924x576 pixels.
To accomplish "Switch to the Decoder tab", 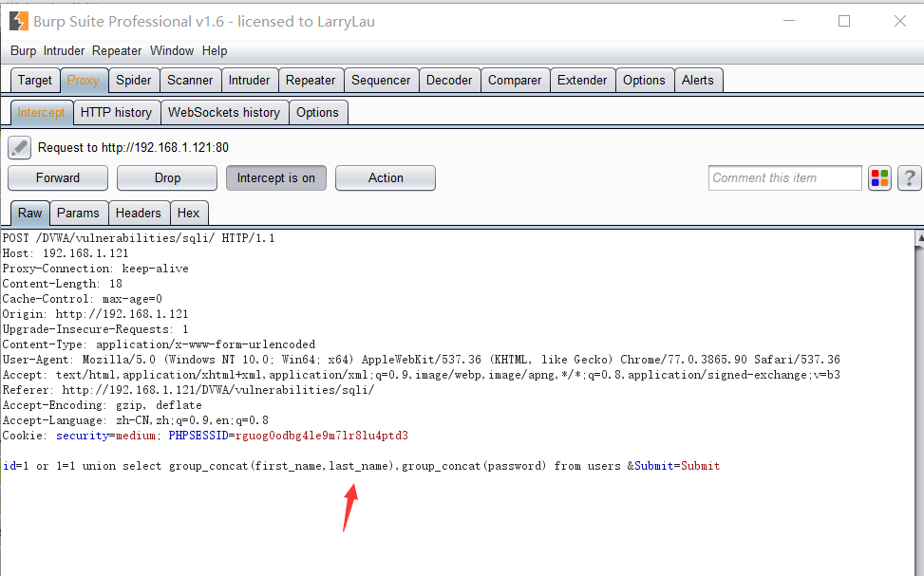I will (449, 80).
